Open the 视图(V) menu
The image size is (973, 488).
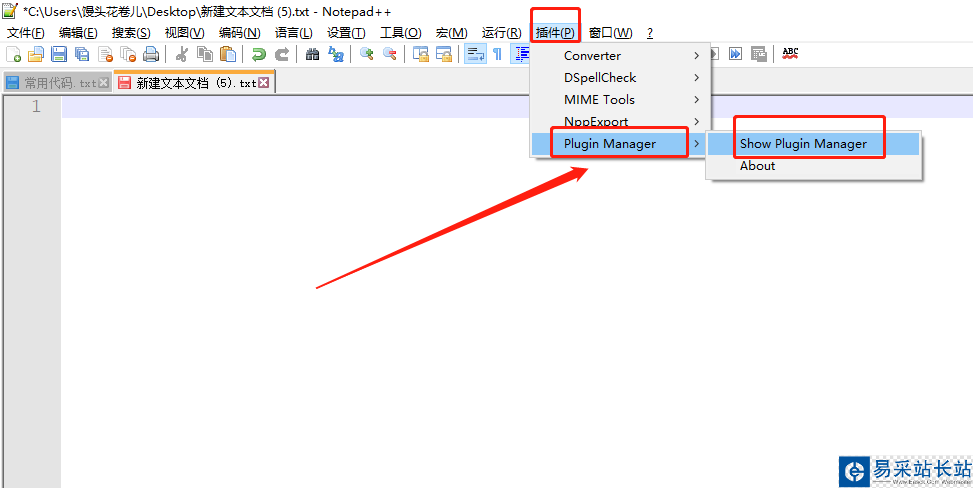pos(184,33)
